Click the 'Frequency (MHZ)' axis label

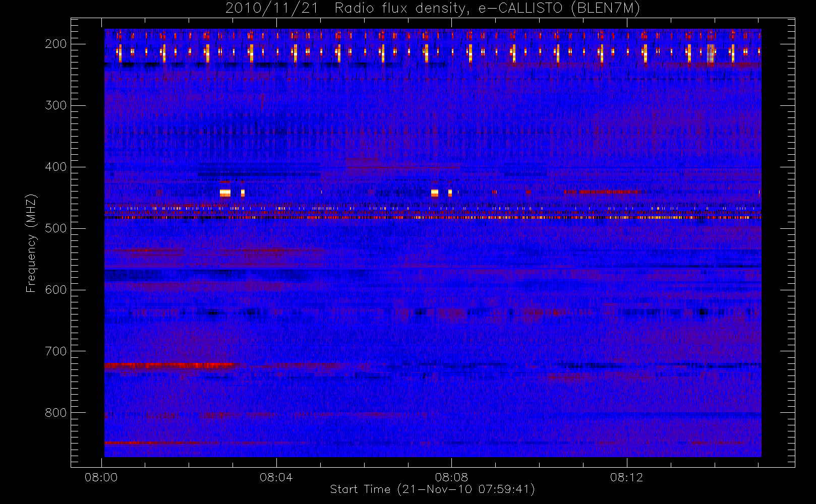(31, 243)
